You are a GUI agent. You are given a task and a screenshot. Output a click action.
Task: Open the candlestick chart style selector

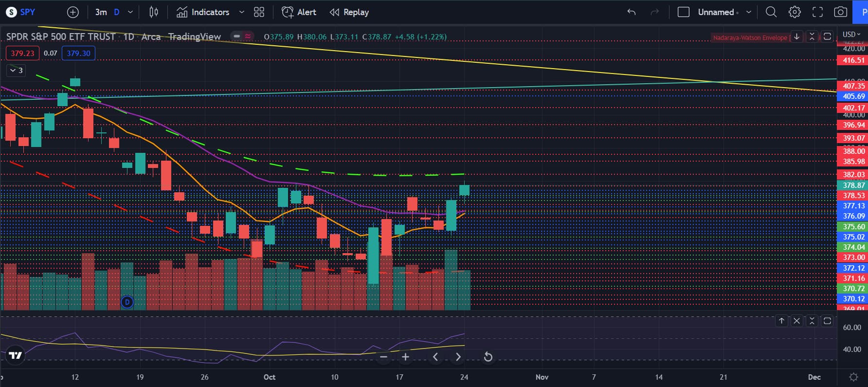click(154, 12)
